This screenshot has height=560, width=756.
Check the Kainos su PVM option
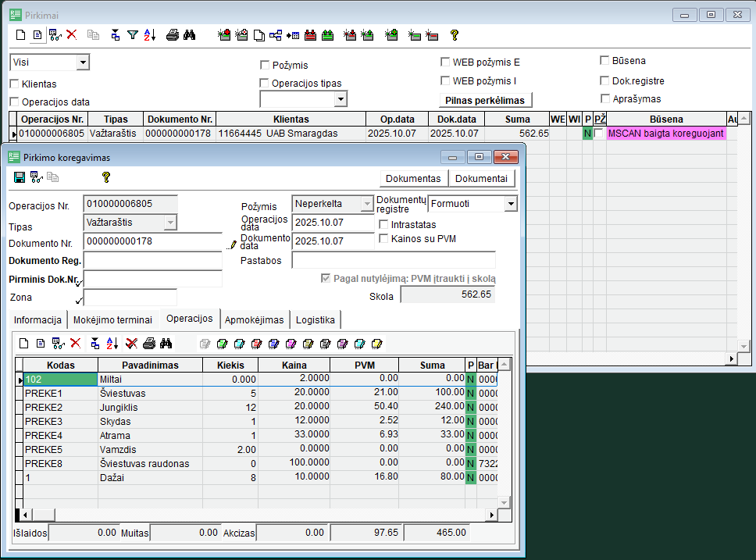[x=383, y=238]
